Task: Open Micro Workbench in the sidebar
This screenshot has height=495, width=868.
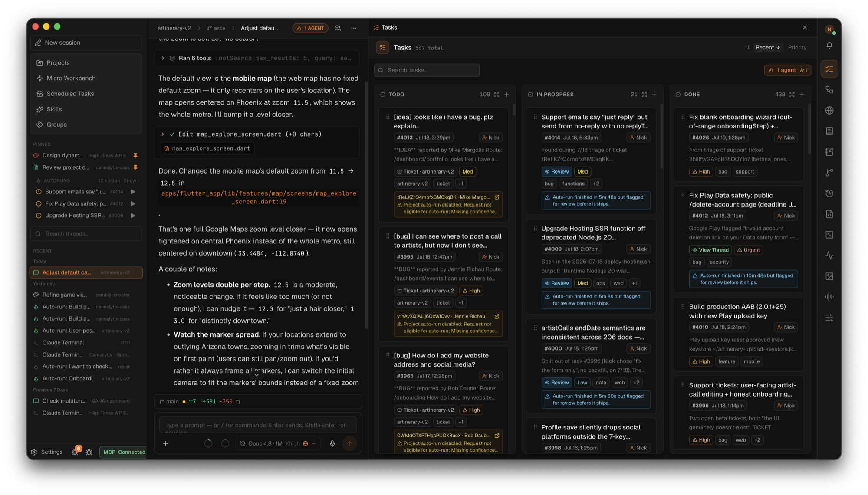Action: point(86,79)
